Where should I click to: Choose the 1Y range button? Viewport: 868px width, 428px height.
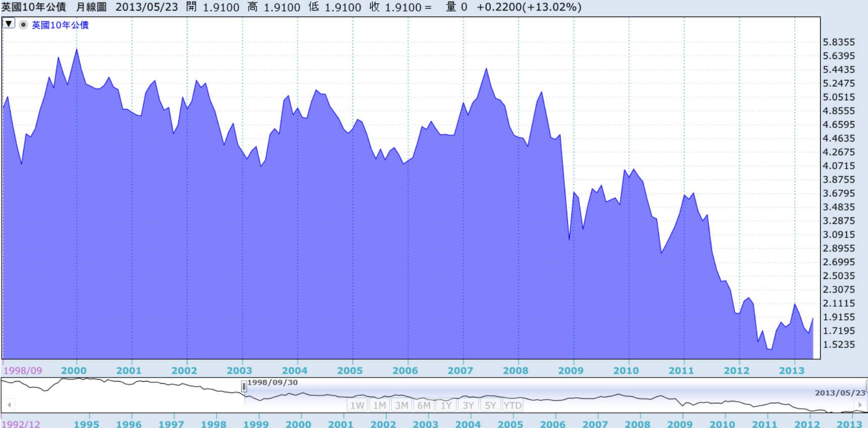tap(446, 405)
